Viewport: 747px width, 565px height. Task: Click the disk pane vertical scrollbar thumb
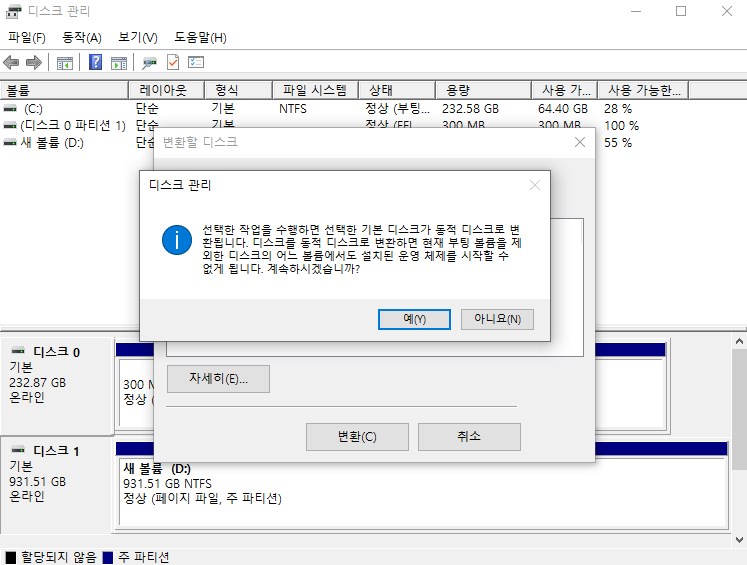coord(739,409)
